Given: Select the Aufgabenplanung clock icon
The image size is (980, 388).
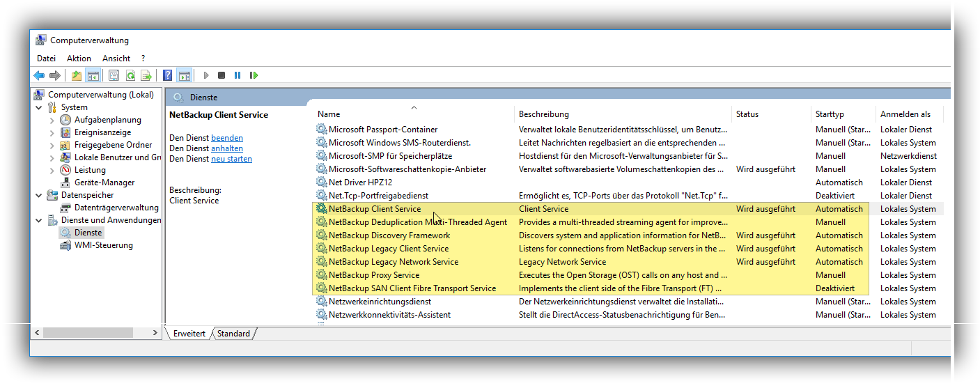Looking at the screenshot, I should pyautogui.click(x=65, y=120).
